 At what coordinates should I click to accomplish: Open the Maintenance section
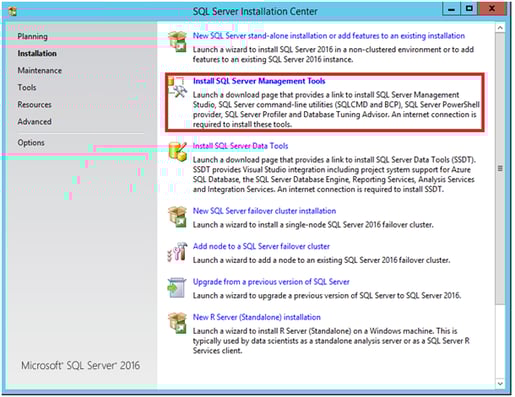40,70
